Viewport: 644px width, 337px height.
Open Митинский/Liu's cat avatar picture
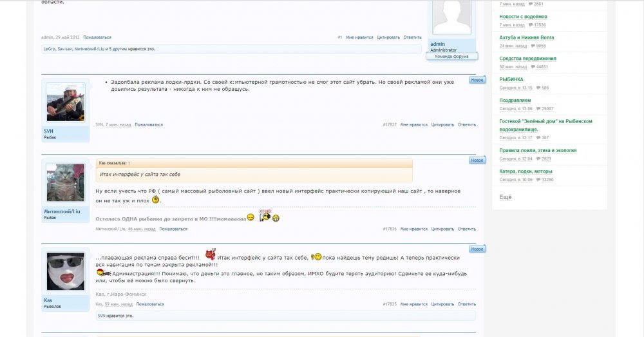65,182
